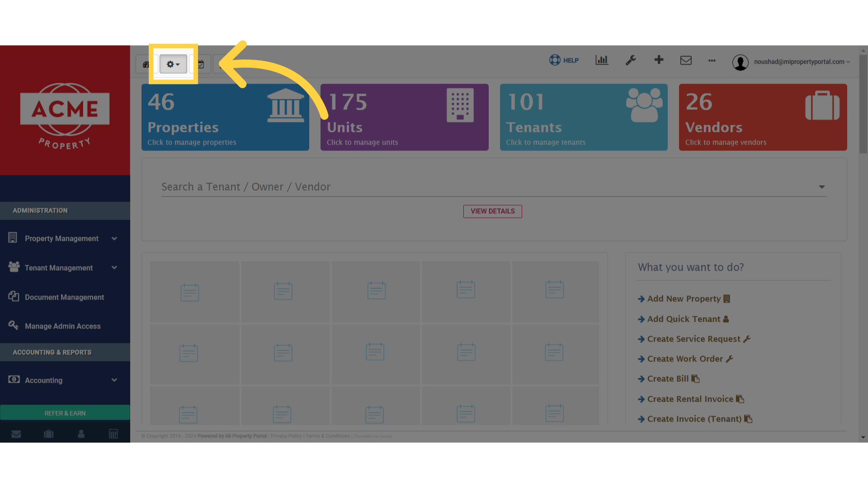Click the HELP lifebuoy link
Screen dimensions: 868x488
click(x=564, y=60)
